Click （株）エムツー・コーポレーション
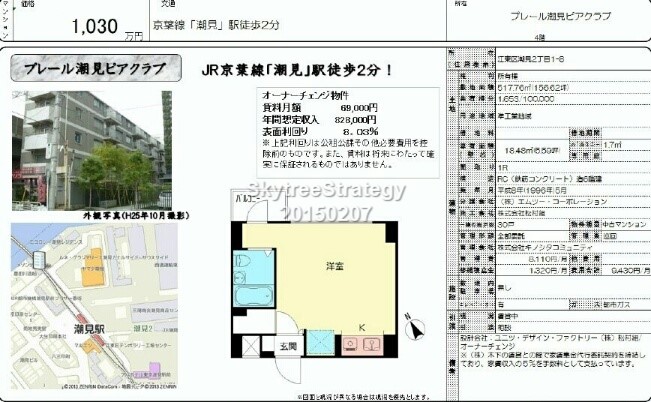Screen dimensions: 651x402 click(x=552, y=202)
